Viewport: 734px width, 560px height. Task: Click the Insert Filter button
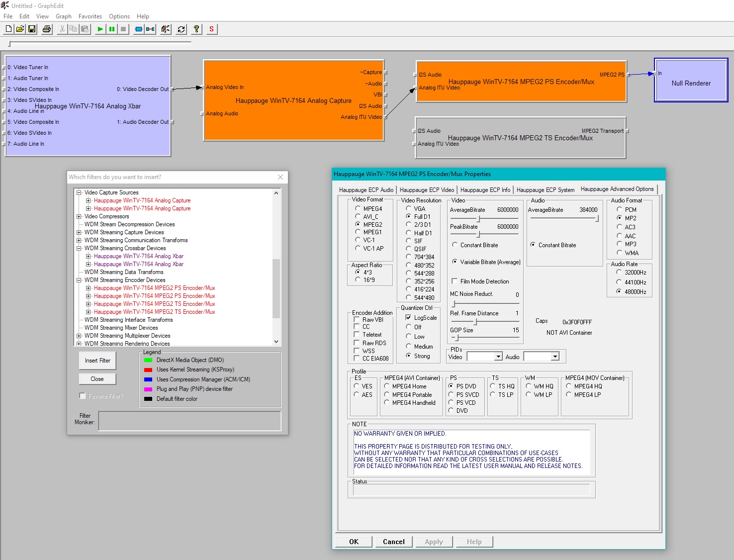(x=97, y=361)
